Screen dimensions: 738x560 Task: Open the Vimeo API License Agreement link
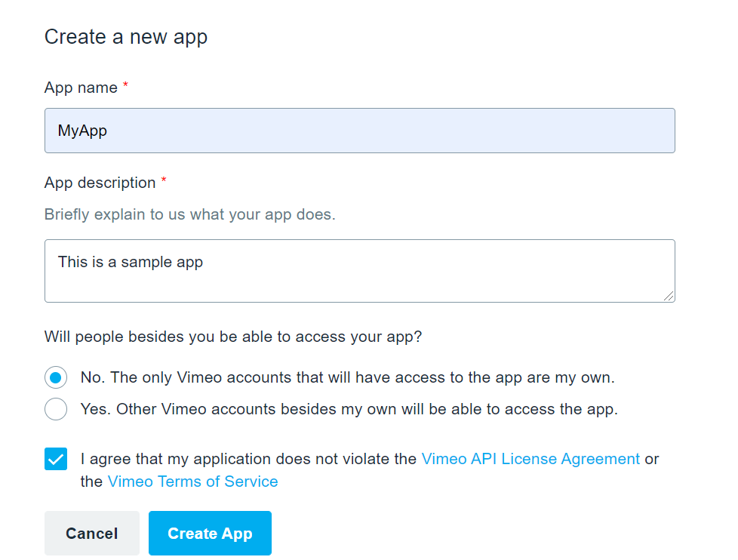530,459
